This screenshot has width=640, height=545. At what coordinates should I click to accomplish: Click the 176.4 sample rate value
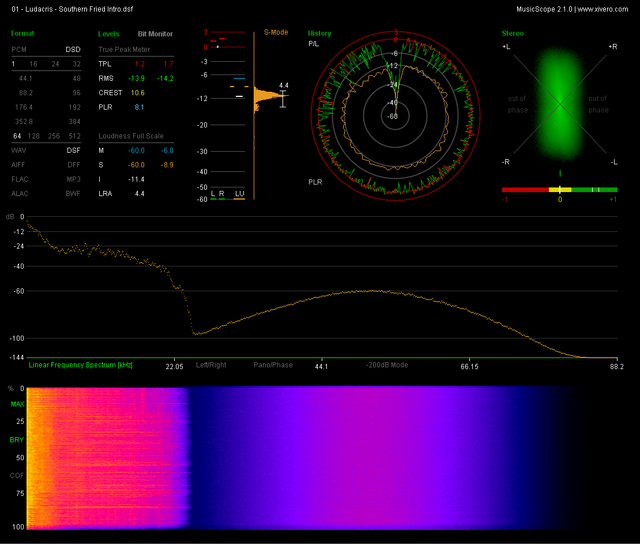point(24,107)
